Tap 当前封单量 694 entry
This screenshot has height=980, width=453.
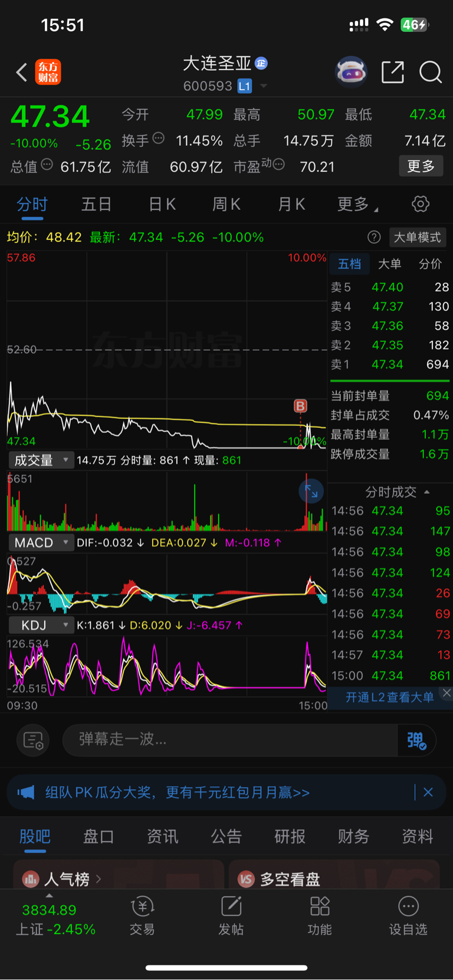(390, 396)
